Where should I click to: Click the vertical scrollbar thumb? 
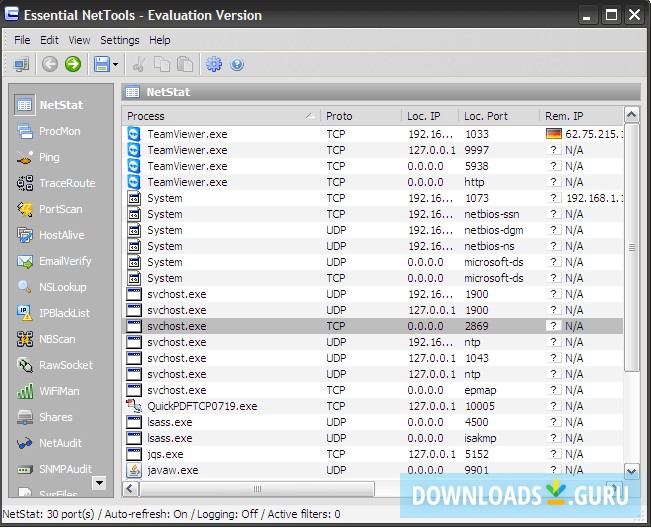pyautogui.click(x=631, y=247)
